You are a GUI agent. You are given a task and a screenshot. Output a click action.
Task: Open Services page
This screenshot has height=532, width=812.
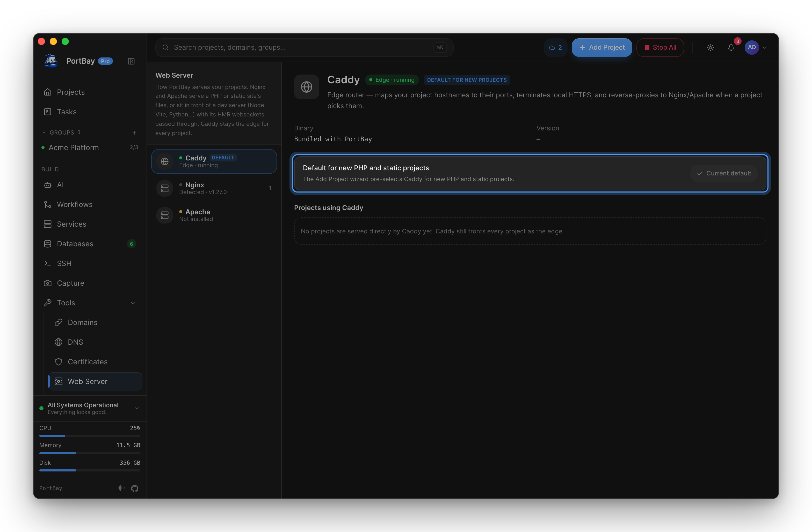(90, 224)
